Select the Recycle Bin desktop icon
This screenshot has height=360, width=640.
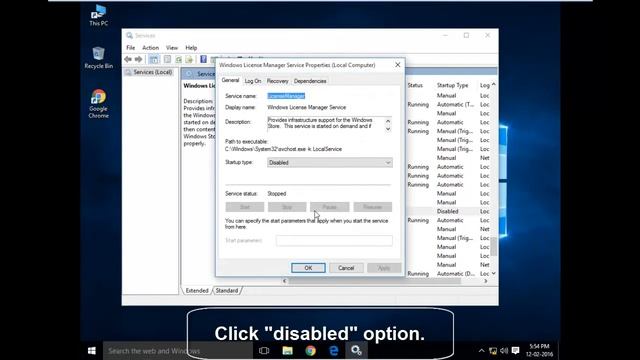coord(98,58)
